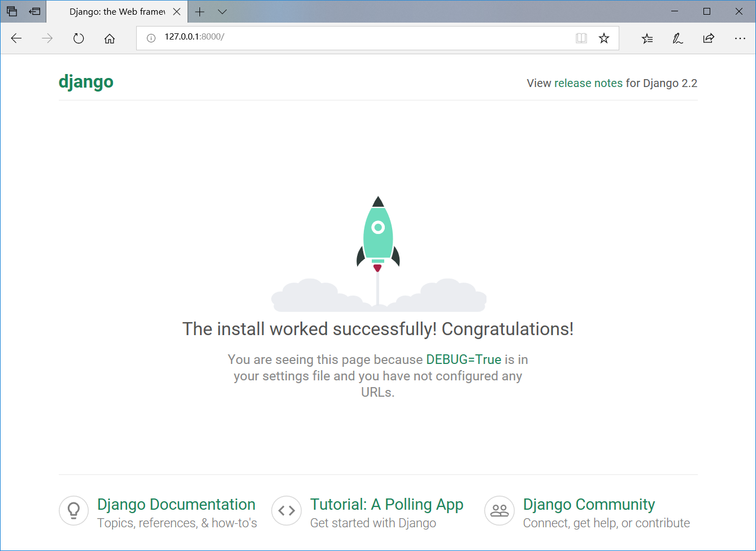The height and width of the screenshot is (551, 756).
Task: Open a new tab plus button
Action: (200, 11)
